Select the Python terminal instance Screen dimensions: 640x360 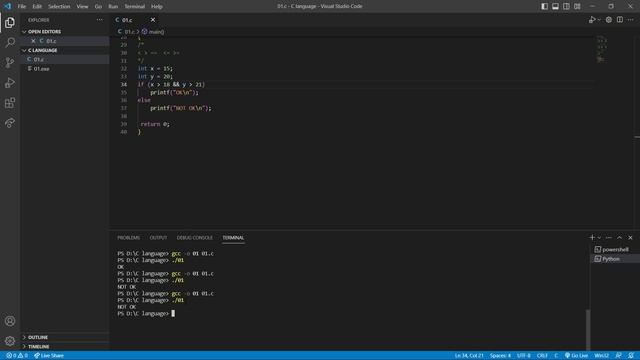pos(615,259)
